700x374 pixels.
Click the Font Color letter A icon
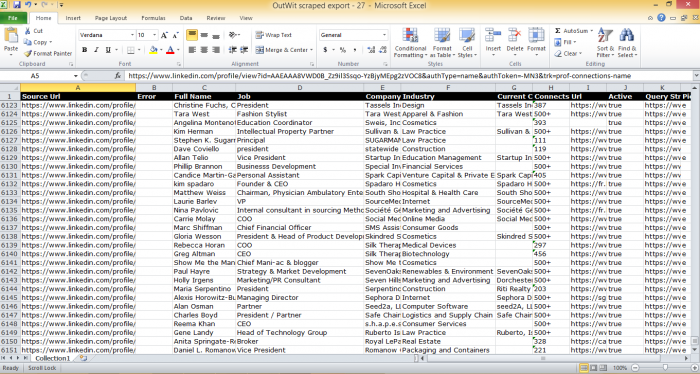point(170,50)
